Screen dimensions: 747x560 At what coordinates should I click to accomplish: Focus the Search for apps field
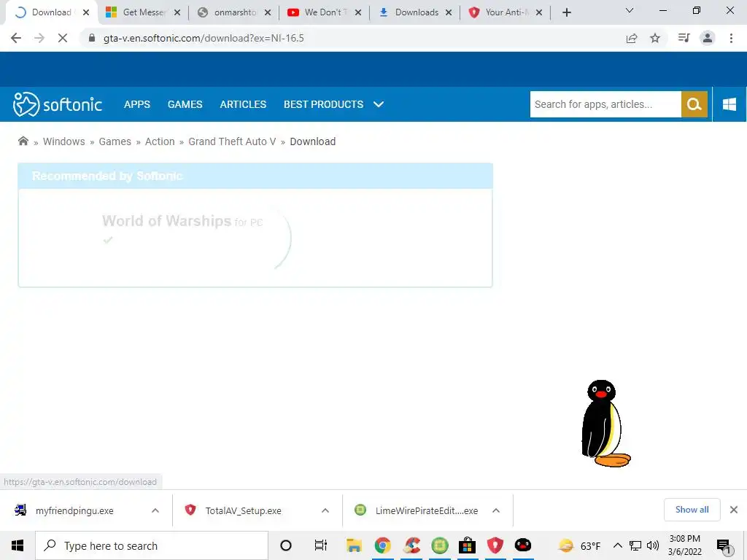click(605, 104)
